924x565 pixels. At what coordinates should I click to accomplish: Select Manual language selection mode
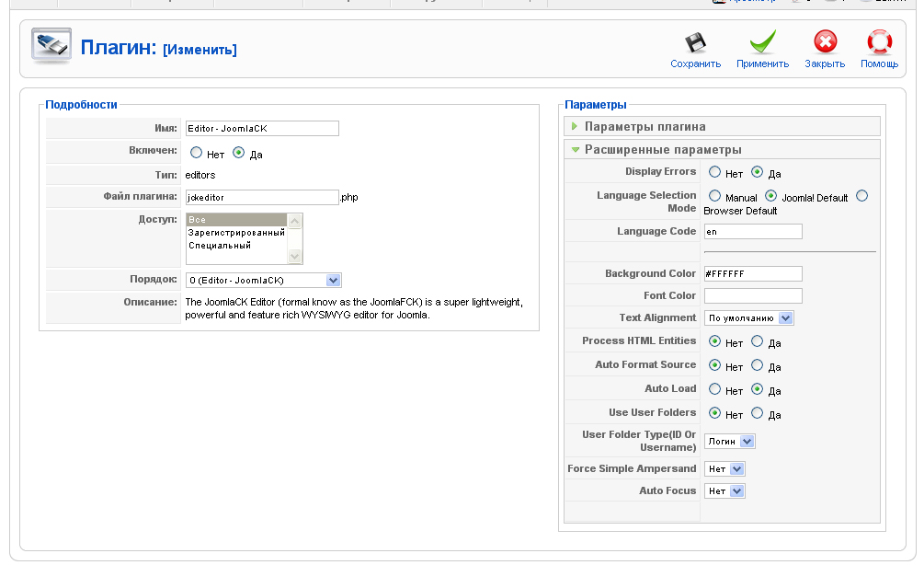714,196
